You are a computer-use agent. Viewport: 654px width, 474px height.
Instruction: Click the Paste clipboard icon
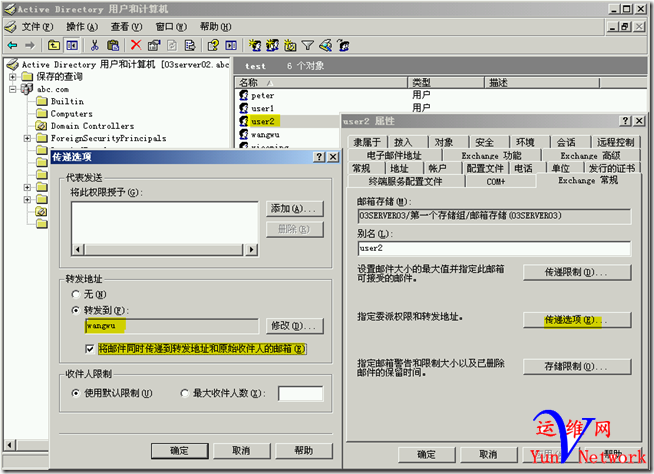[113, 45]
